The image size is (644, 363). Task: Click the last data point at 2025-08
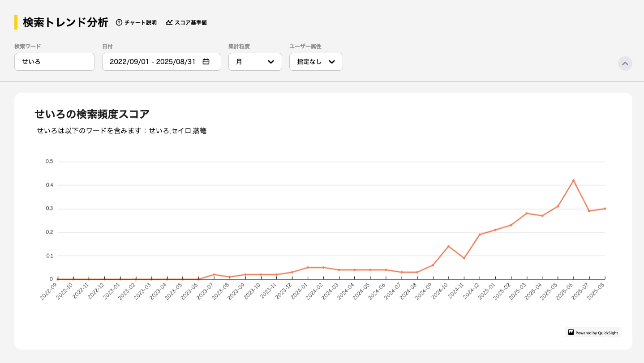605,209
